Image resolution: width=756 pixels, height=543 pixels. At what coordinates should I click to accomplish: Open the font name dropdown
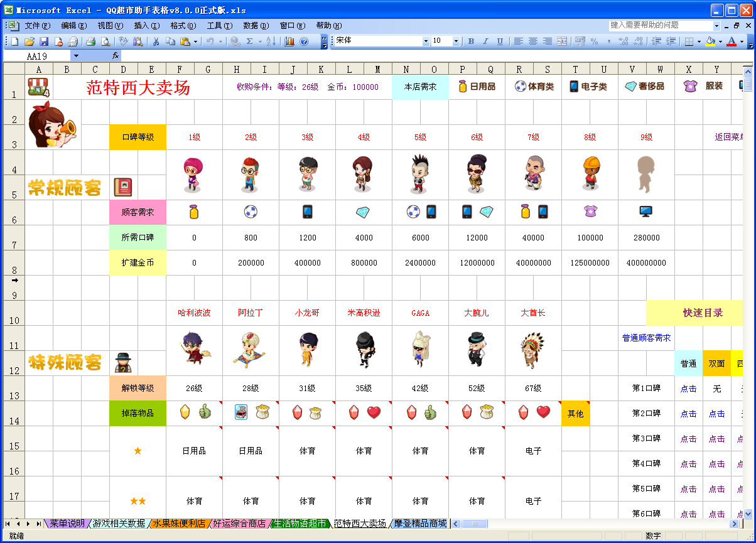pyautogui.click(x=426, y=41)
